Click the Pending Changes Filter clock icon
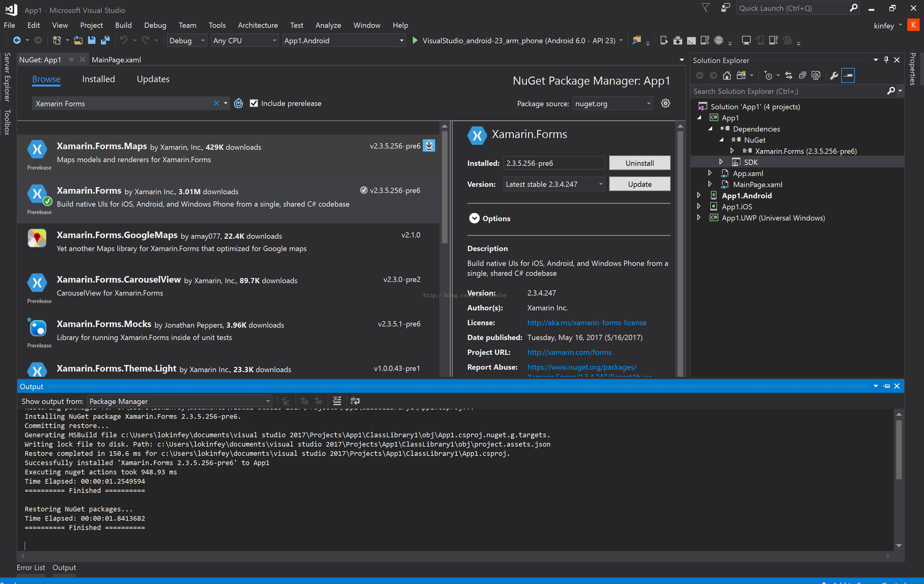 pos(768,76)
